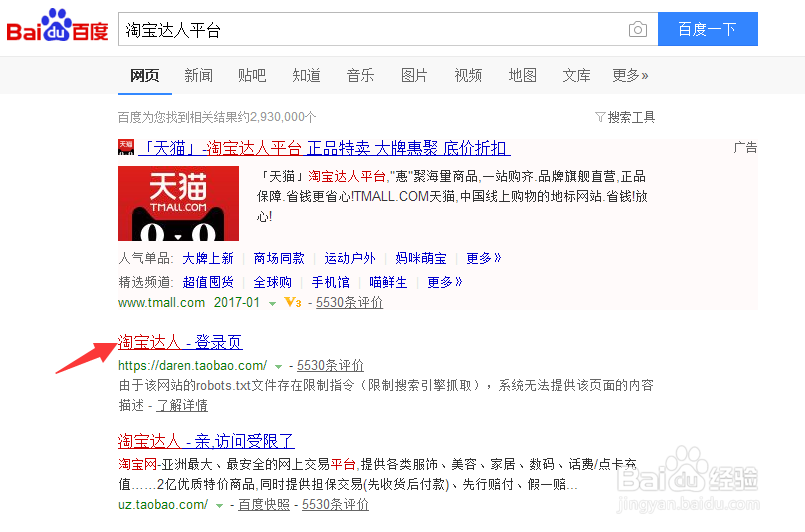Open the 百度快照 cached page link
The width and height of the screenshot is (805, 532).
(x=264, y=505)
